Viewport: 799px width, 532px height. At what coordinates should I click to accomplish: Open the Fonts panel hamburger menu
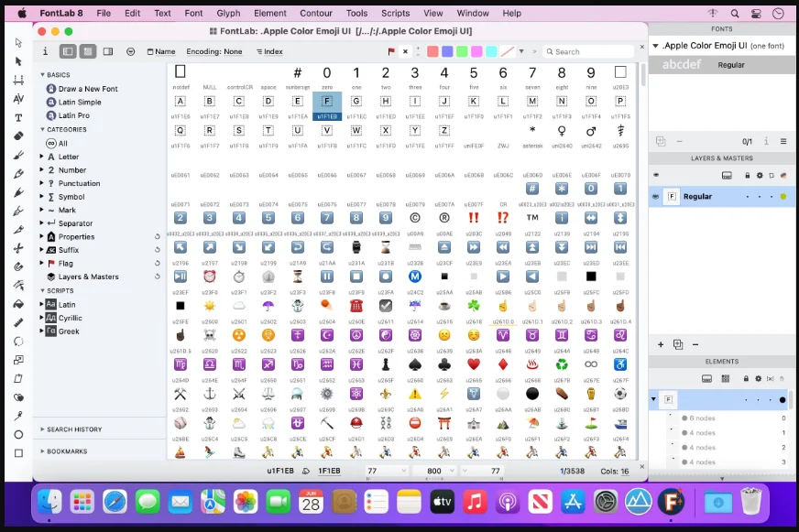783,141
